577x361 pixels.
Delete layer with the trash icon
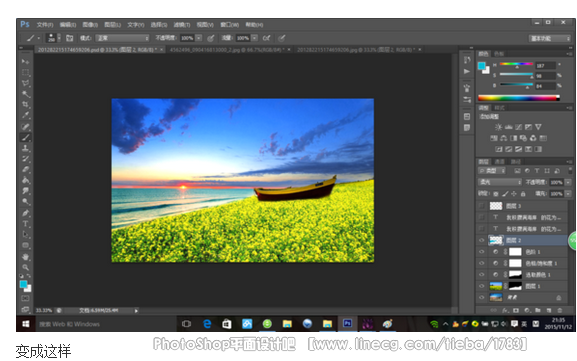tap(560, 310)
